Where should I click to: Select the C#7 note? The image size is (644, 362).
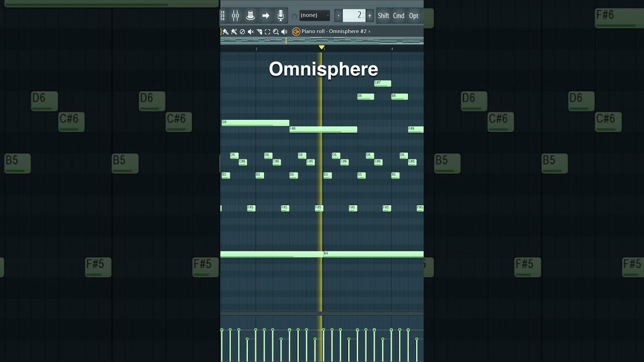point(382,83)
